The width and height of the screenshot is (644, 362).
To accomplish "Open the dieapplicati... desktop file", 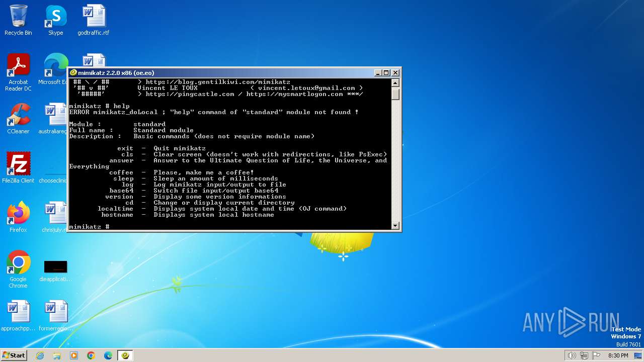I will (x=55, y=269).
